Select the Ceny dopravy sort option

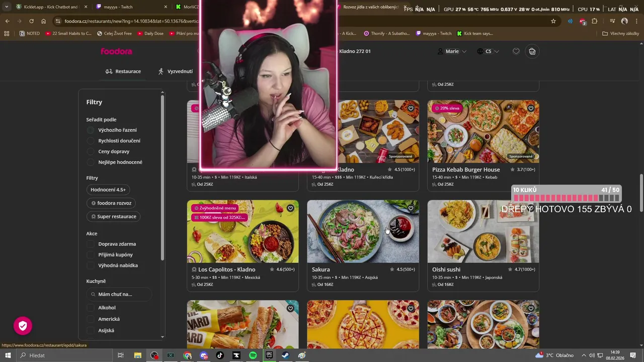(x=91, y=151)
